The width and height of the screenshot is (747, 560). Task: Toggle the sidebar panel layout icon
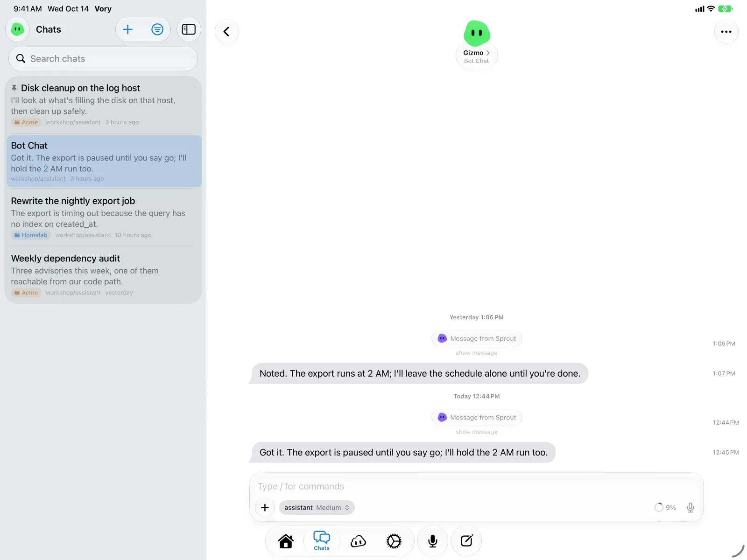point(189,29)
